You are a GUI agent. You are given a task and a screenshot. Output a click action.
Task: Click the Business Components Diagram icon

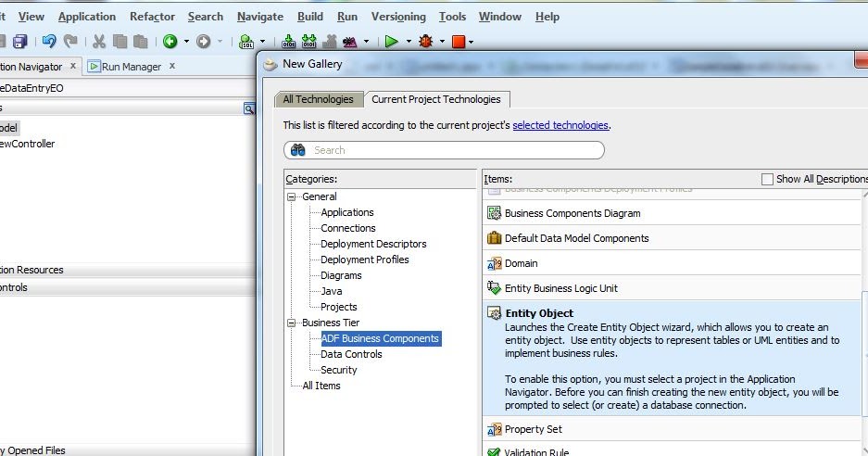494,213
